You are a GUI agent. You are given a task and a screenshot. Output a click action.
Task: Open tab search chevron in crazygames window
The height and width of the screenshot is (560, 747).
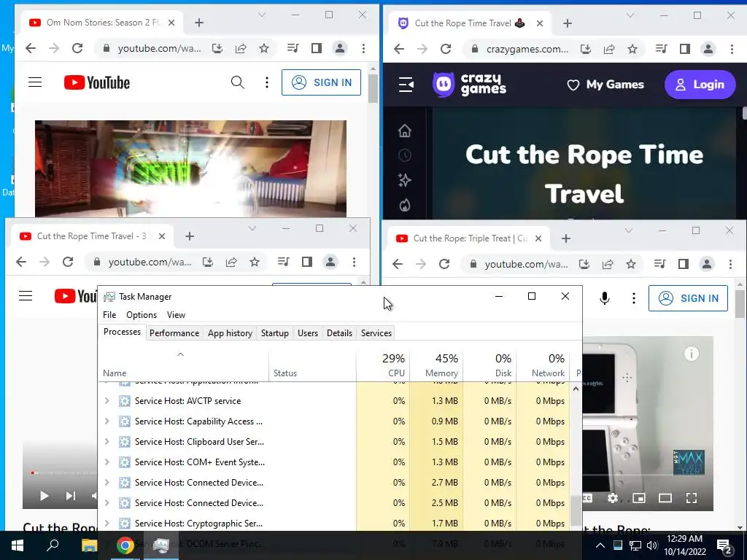click(630, 16)
